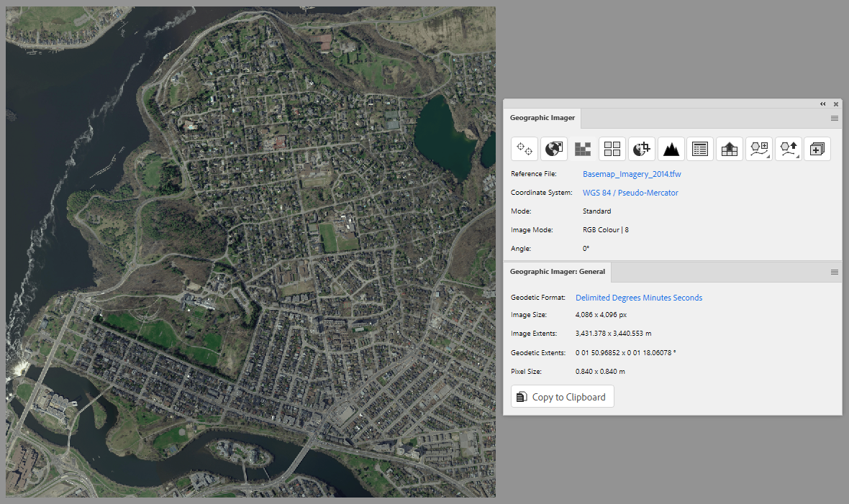This screenshot has width=849, height=504.
Task: Open the Geographic Imager panel menu
Action: pyautogui.click(x=835, y=118)
